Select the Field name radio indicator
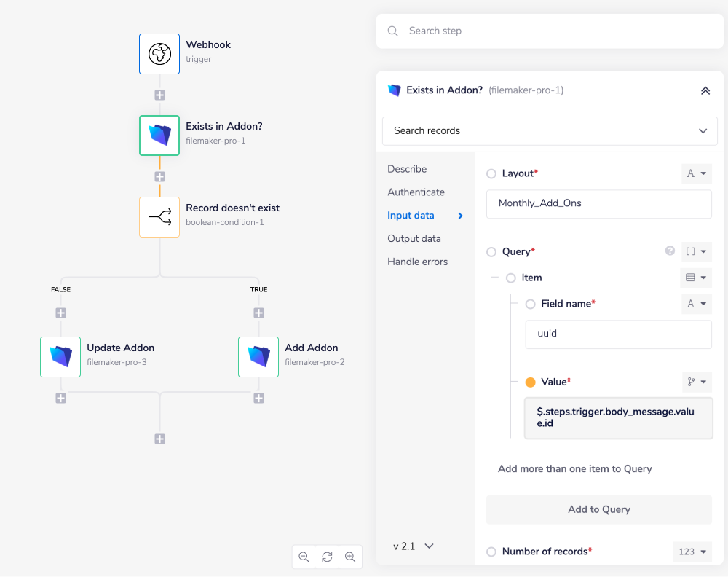728x577 pixels. pyautogui.click(x=530, y=304)
